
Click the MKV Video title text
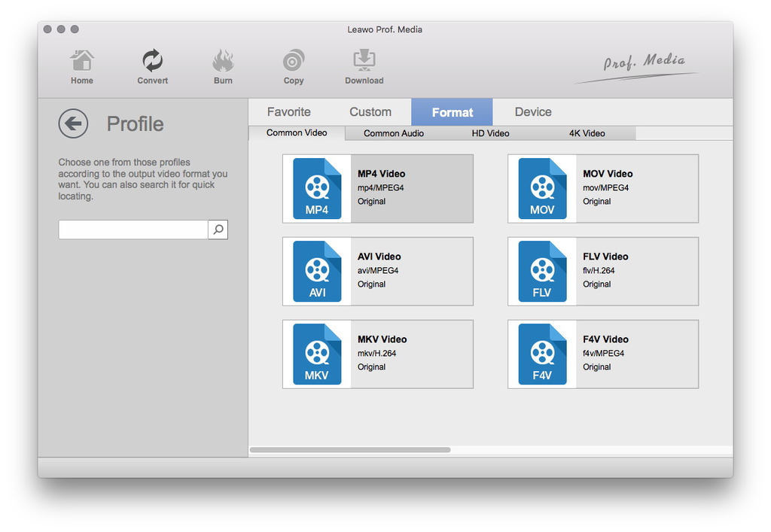(382, 339)
